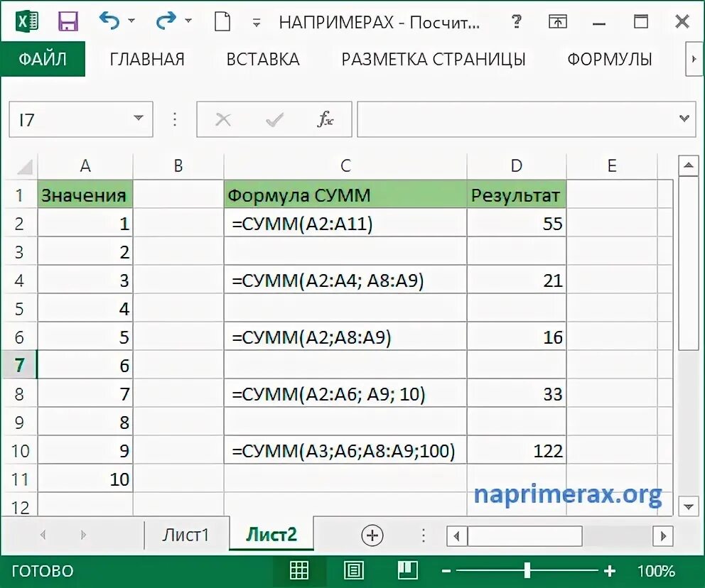Select cell with =СУММ(A2:A4; A8:A9)
705x588 pixels.
[345, 281]
